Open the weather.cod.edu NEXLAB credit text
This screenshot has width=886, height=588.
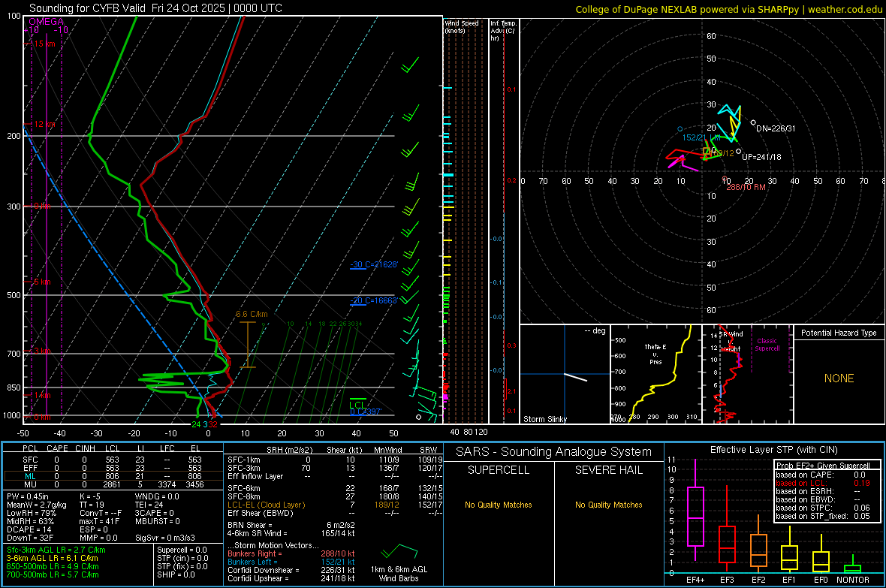[728, 9]
